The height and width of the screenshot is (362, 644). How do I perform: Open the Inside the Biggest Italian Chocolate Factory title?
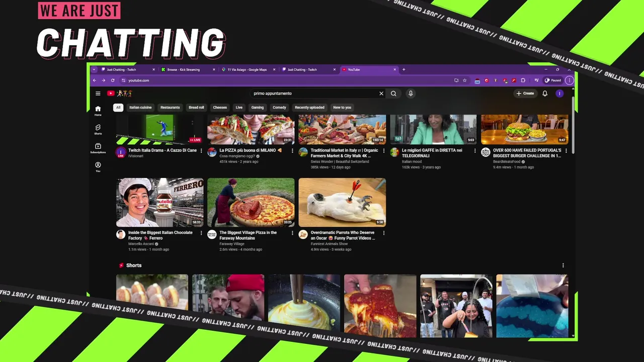coord(160,235)
